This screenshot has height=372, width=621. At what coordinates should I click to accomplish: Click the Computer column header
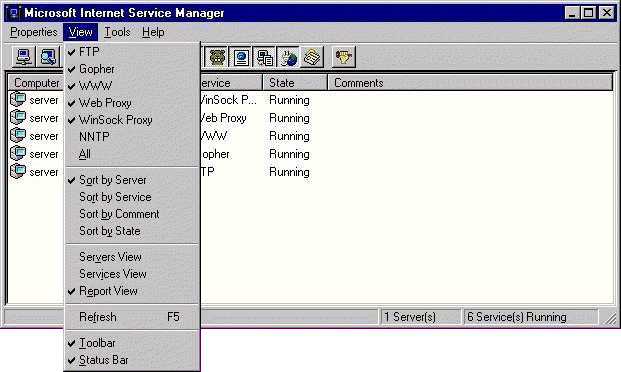[36, 83]
